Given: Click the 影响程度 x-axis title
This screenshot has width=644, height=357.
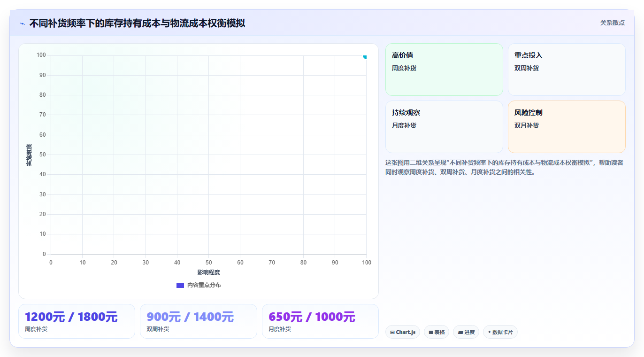Looking at the screenshot, I should pyautogui.click(x=208, y=272).
